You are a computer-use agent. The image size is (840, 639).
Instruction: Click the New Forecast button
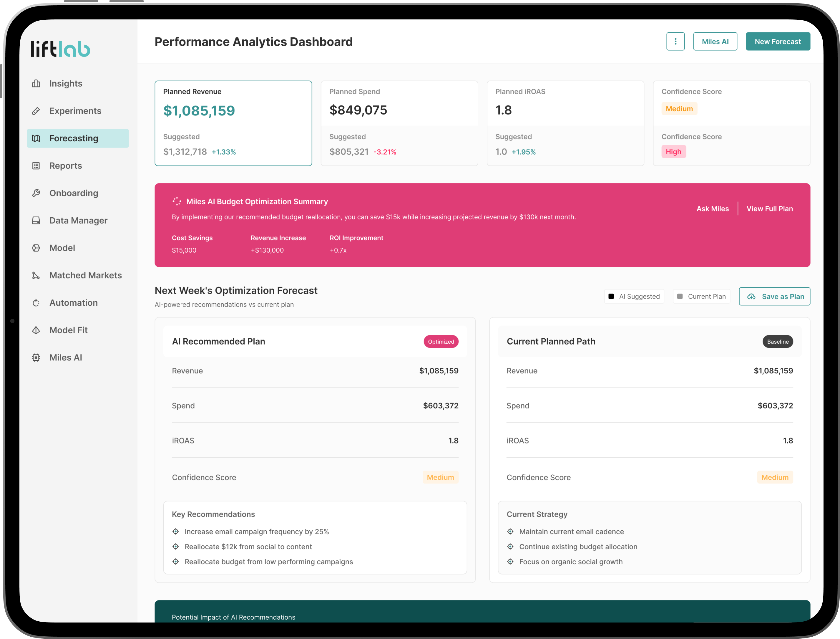pos(777,42)
